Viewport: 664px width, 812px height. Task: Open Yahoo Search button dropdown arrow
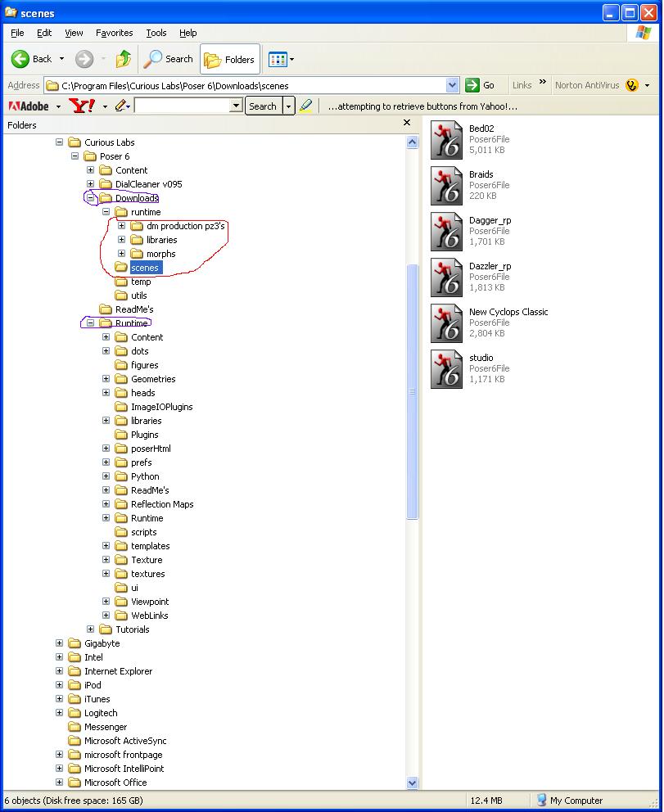point(288,106)
